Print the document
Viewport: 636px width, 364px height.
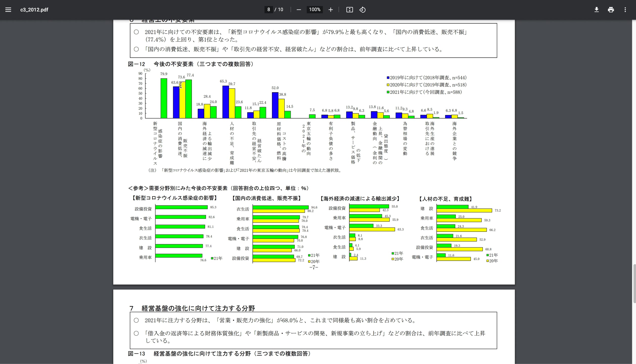611,10
